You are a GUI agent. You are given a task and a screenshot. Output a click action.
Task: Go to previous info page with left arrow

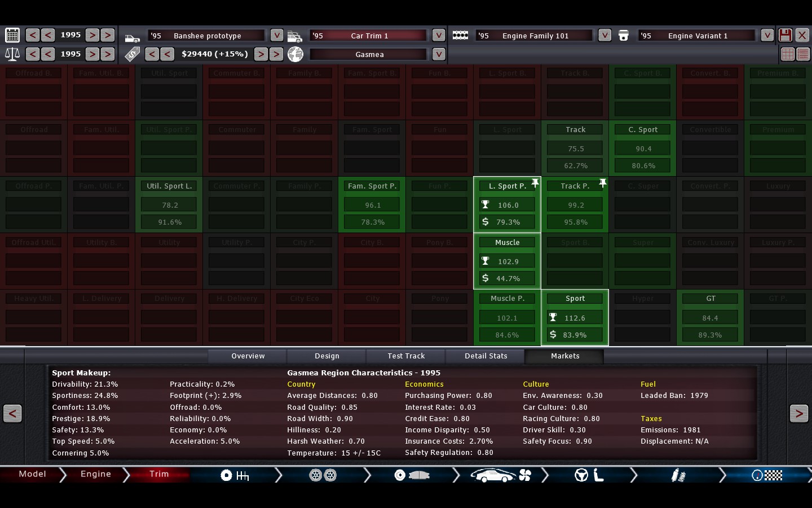tap(12, 414)
